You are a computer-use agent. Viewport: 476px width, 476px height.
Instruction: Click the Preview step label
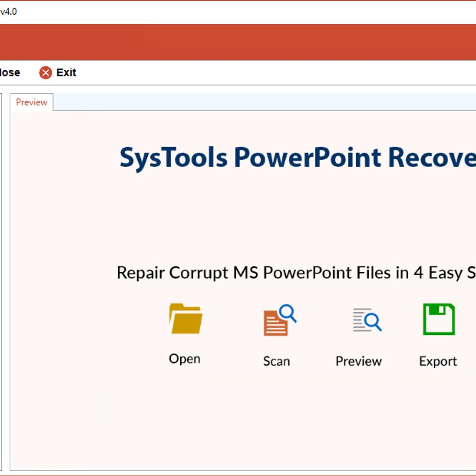pos(359,361)
